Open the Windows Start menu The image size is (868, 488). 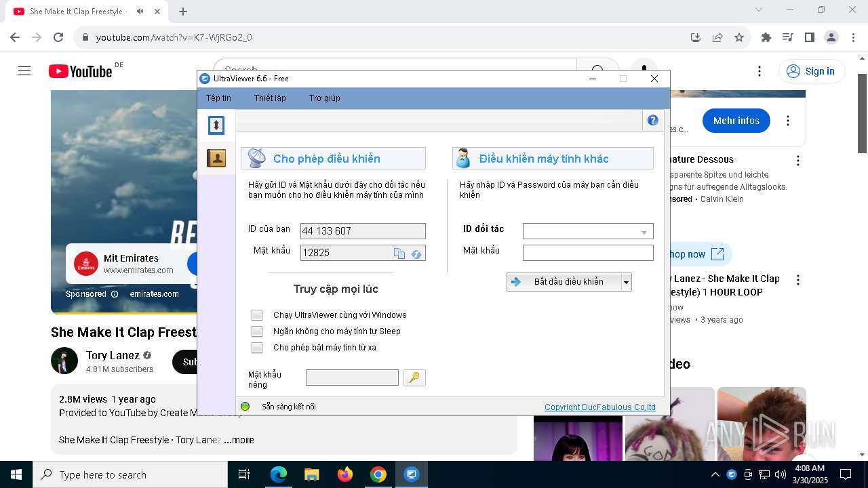[x=16, y=474]
